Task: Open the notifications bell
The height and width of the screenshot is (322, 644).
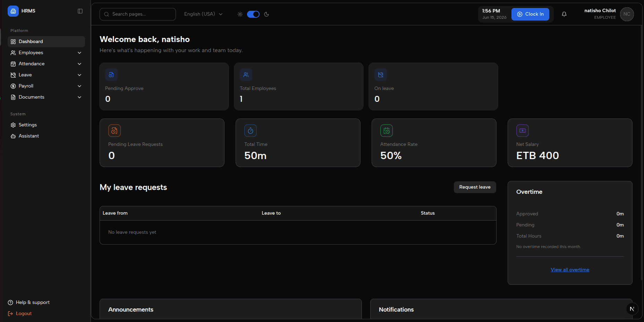Action: click(564, 14)
